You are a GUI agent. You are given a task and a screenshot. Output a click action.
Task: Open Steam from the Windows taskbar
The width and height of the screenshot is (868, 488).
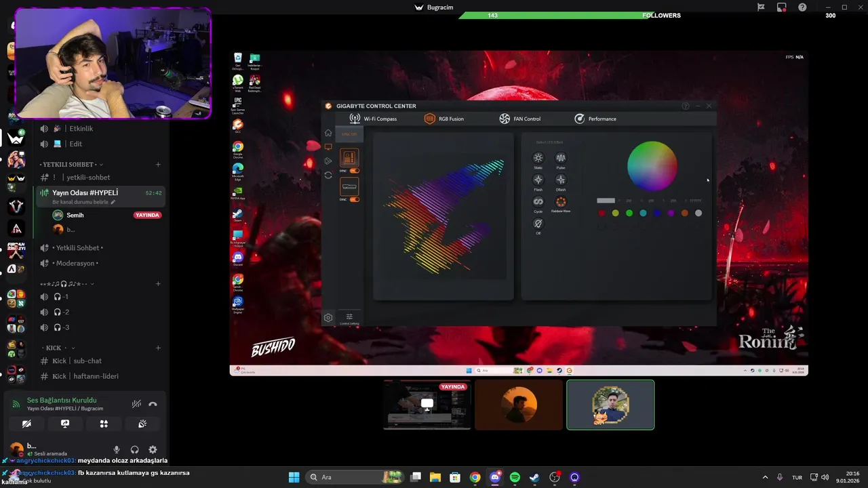534,477
